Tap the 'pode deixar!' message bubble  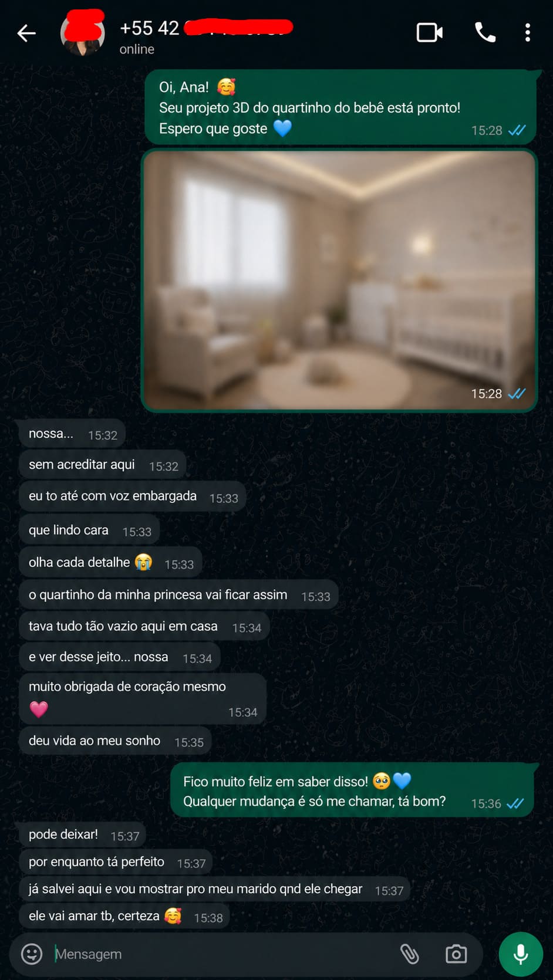click(83, 835)
